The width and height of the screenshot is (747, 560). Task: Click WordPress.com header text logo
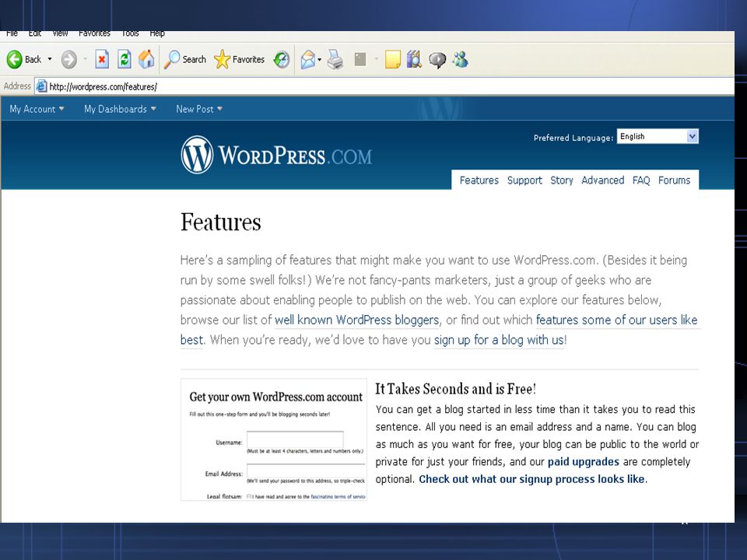(x=295, y=156)
